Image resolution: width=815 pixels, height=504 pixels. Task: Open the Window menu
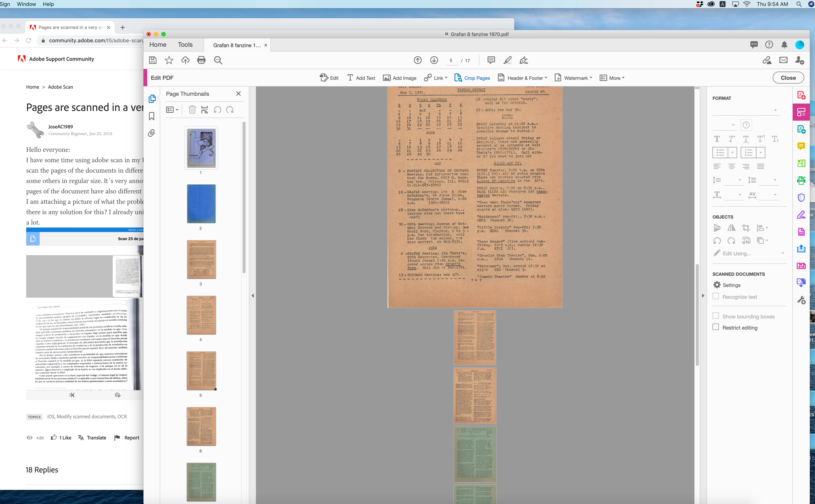click(26, 4)
